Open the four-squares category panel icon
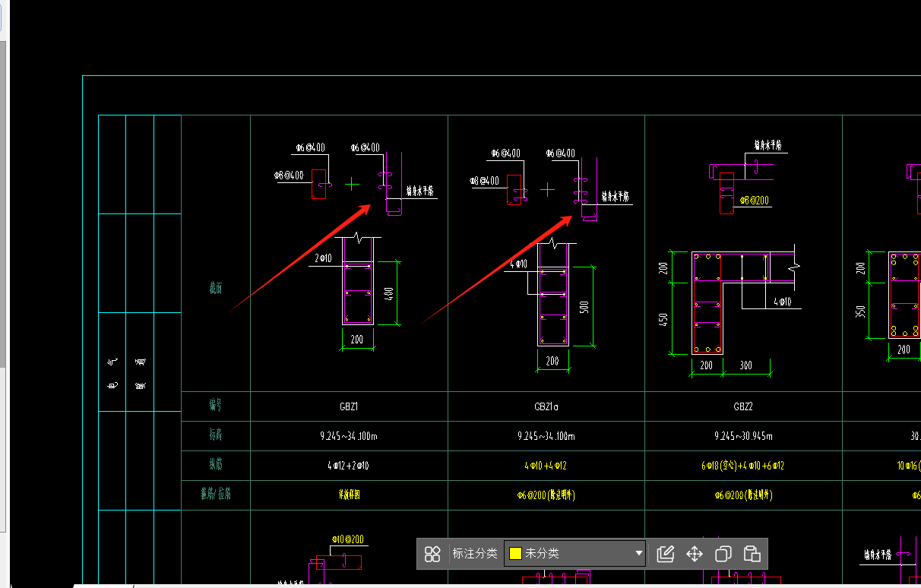921x588 pixels. [432, 554]
